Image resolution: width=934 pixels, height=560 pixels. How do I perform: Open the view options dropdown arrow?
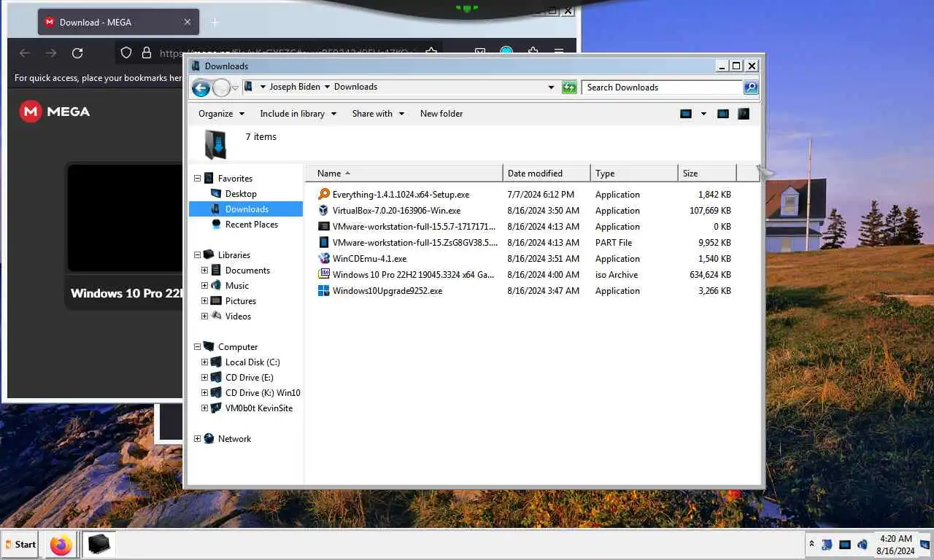pyautogui.click(x=703, y=114)
